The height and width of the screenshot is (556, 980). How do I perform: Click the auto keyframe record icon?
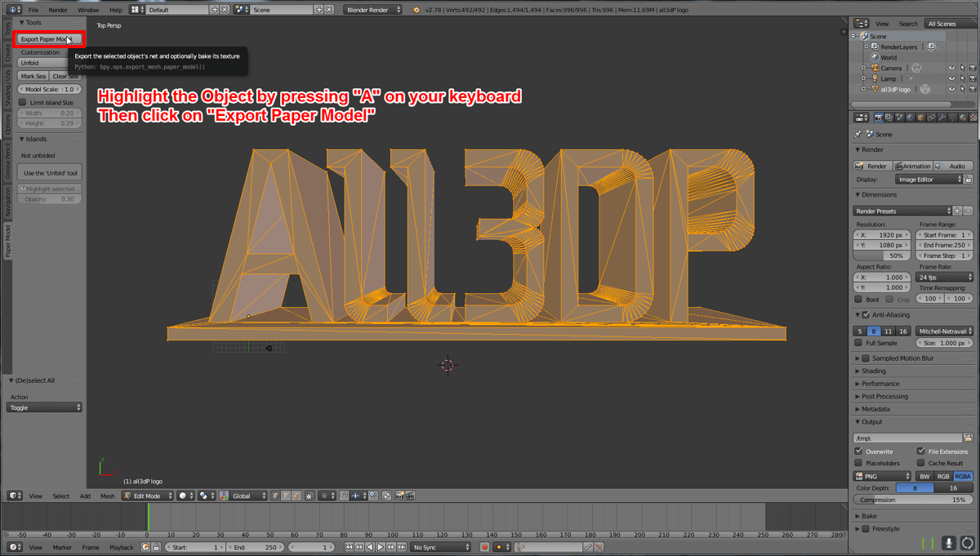coord(484,547)
